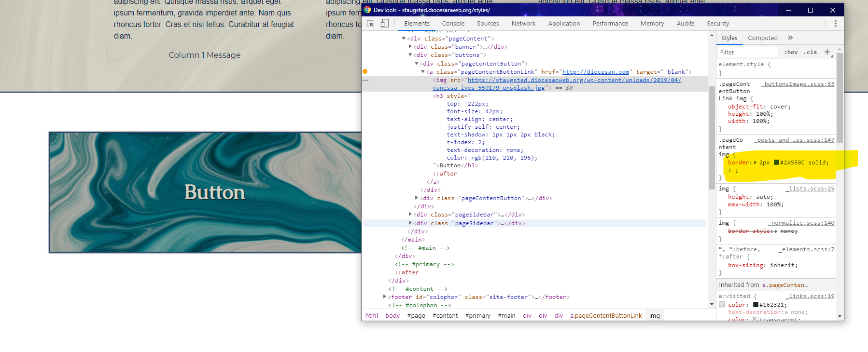The height and width of the screenshot is (352, 868).
Task: Open the _buttonsImage.scss:83 source link
Action: coord(798,84)
